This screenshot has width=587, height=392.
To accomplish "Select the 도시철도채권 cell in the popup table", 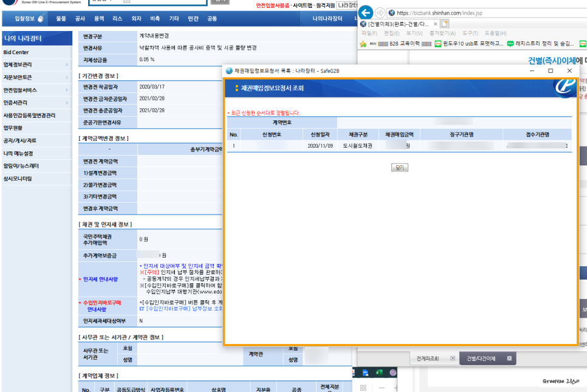I will click(x=357, y=146).
